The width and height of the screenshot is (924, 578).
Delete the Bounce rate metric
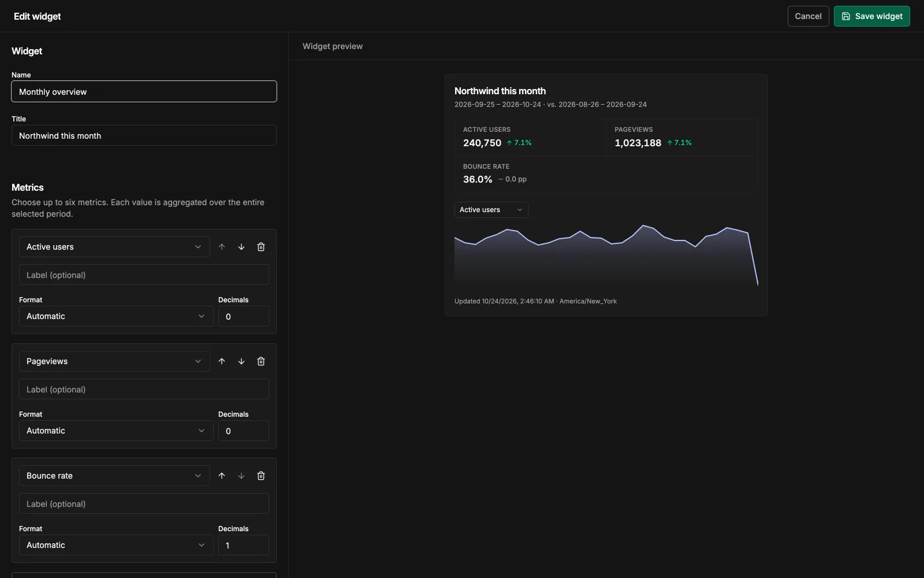tap(261, 476)
